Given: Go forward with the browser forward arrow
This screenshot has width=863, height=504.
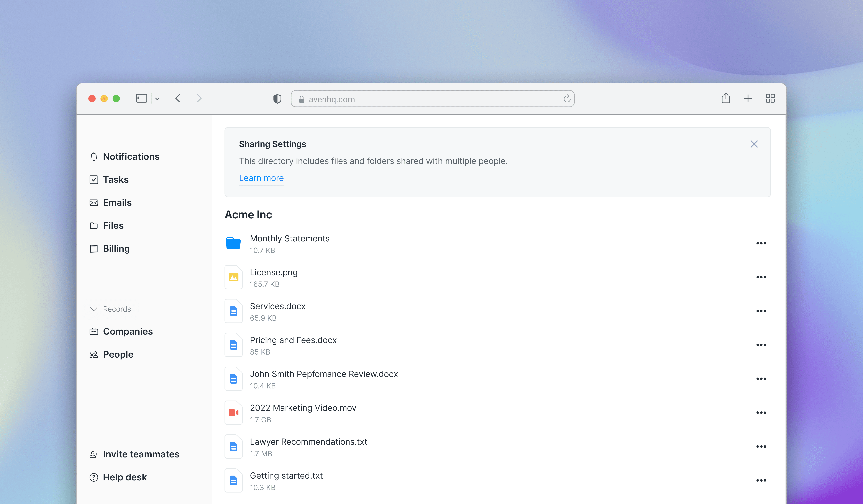Looking at the screenshot, I should click(199, 99).
